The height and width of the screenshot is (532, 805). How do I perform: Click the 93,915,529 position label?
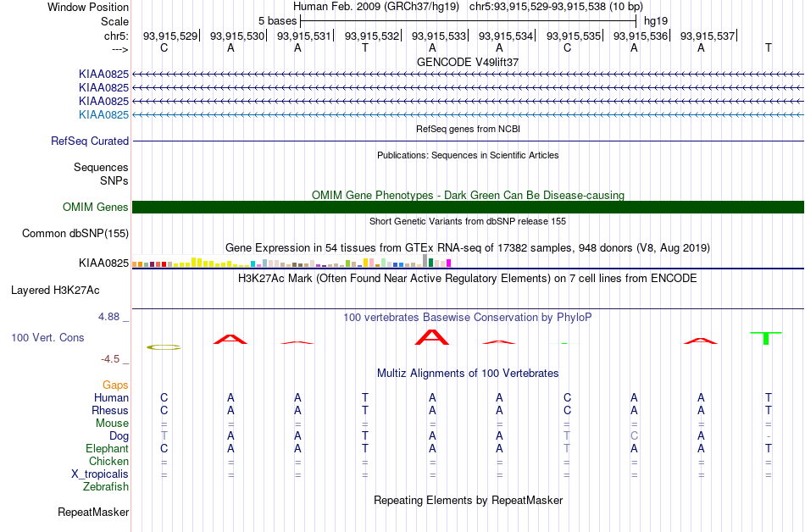(170, 36)
